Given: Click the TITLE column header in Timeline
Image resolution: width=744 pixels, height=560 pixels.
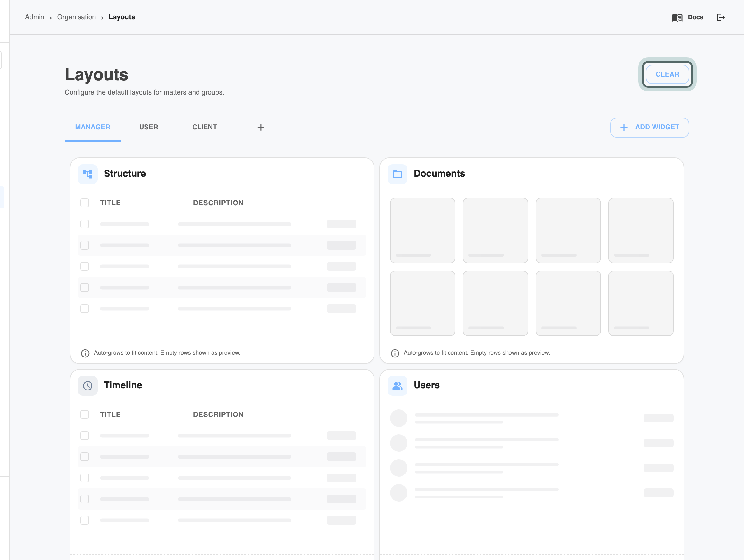Looking at the screenshot, I should pyautogui.click(x=110, y=414).
